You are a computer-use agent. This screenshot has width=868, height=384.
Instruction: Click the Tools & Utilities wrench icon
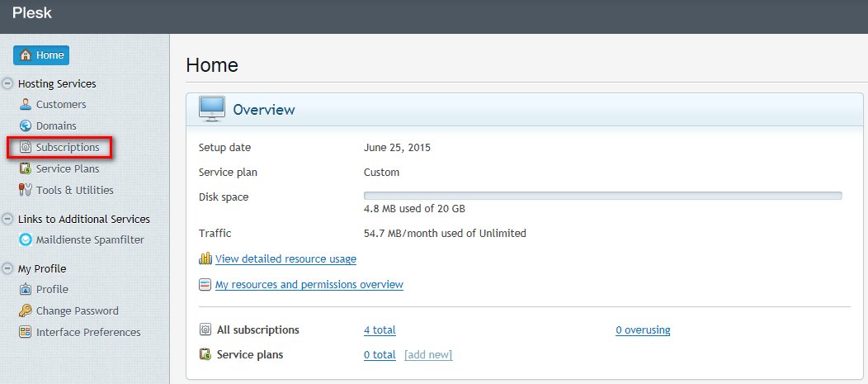click(x=26, y=191)
